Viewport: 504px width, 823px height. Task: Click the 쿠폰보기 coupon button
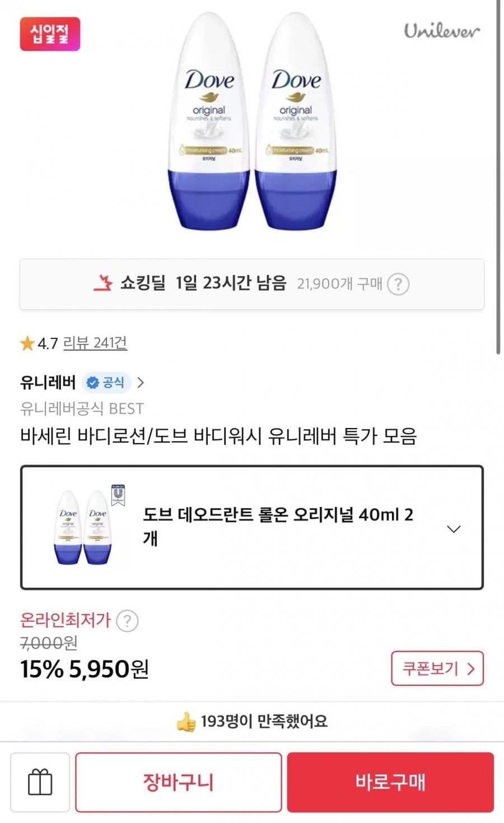[x=437, y=668]
